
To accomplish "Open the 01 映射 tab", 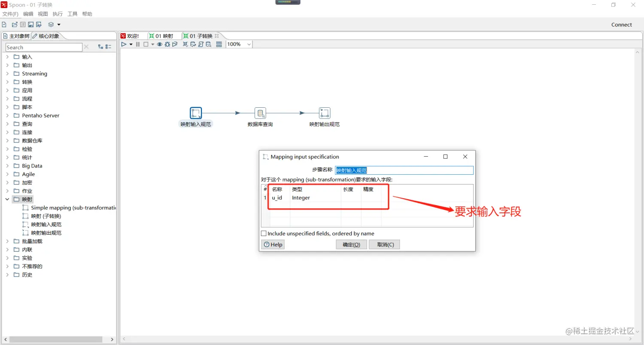I will point(161,36).
